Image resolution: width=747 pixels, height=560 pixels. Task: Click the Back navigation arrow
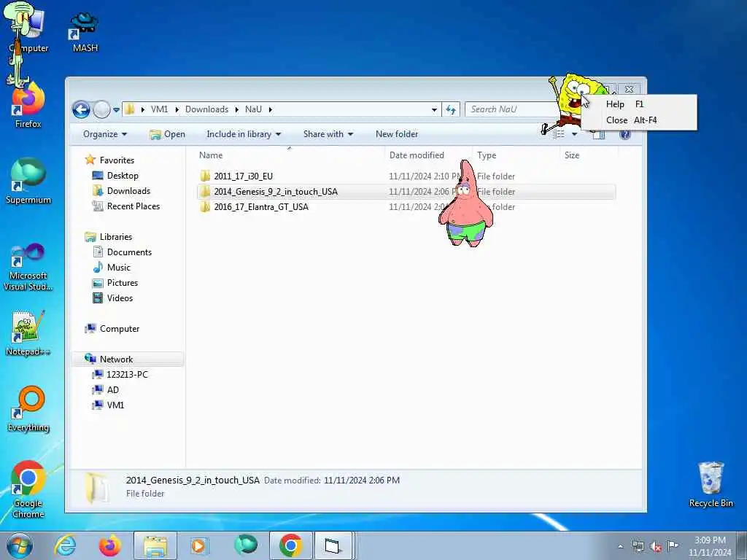pos(82,109)
